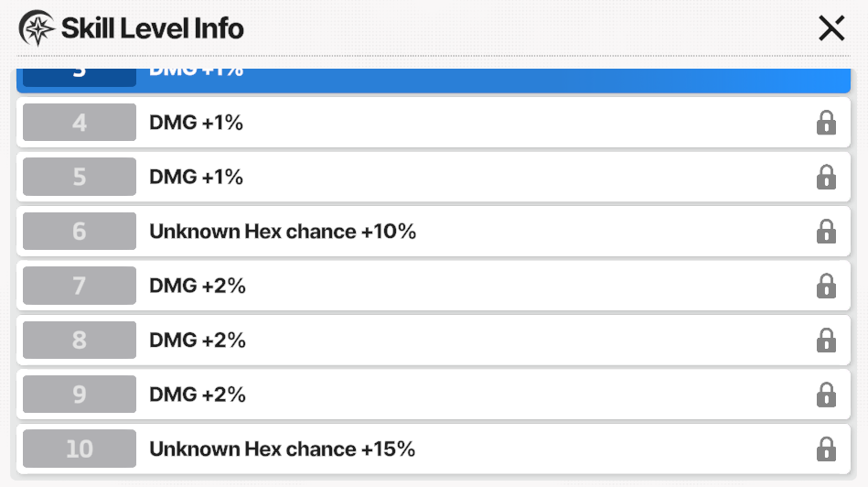Viewport: 868px width, 487px height.
Task: Click the lock icon on level 6
Action: (x=826, y=231)
